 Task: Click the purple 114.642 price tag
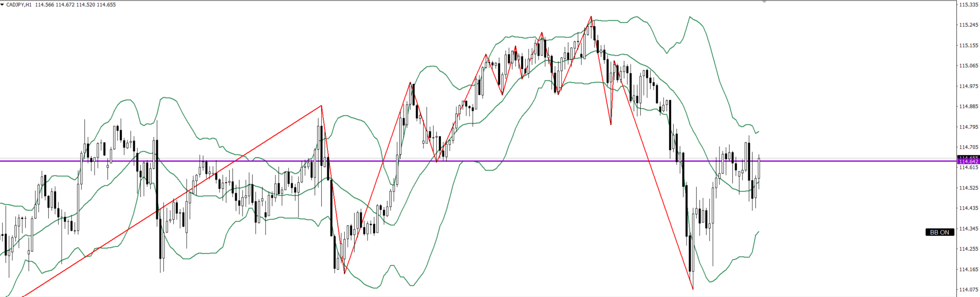point(968,162)
